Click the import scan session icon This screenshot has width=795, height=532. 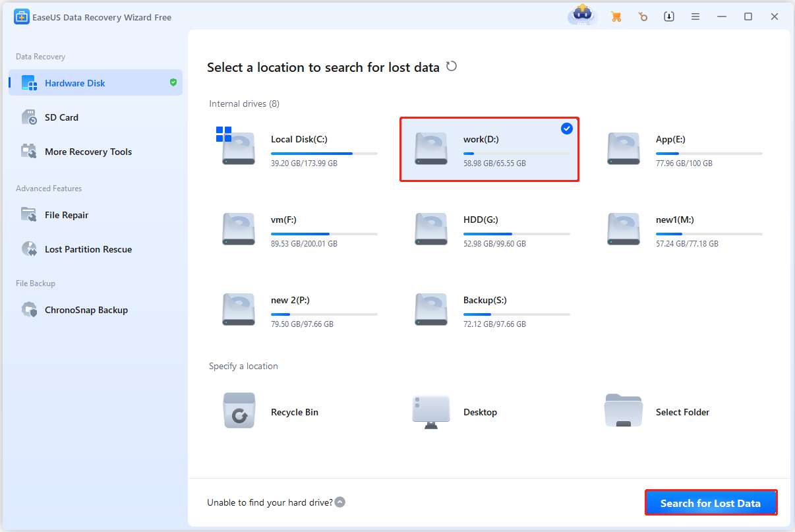pyautogui.click(x=669, y=17)
